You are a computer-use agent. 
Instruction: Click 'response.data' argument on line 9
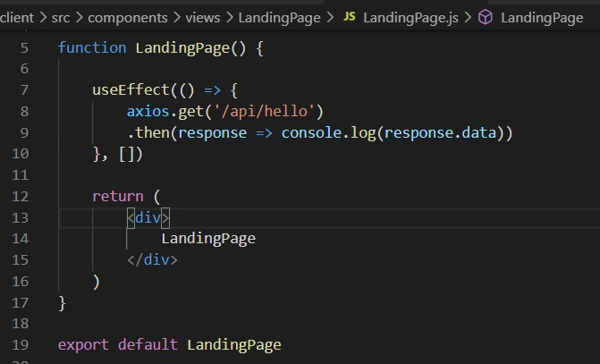(x=440, y=133)
